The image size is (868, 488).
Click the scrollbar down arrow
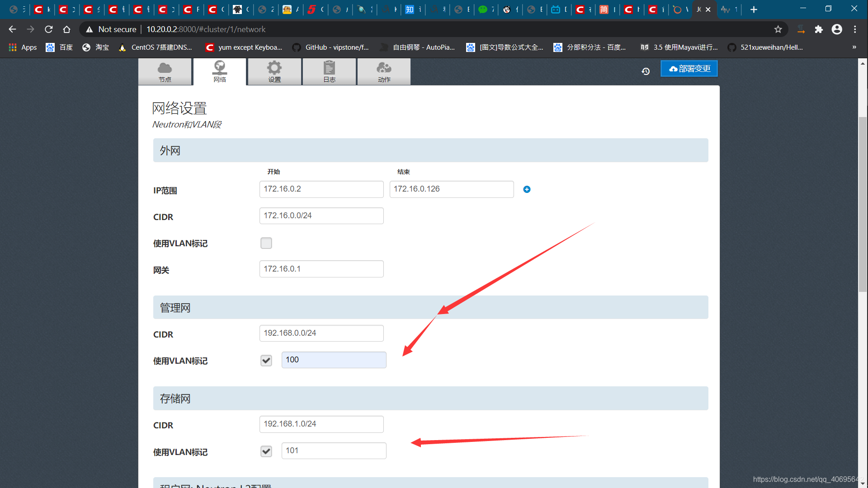click(863, 484)
